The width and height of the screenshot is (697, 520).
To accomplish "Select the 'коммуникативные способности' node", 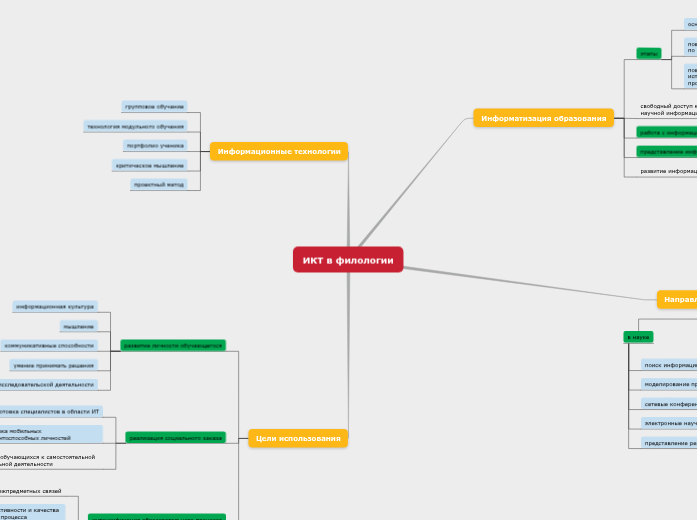I will [x=49, y=345].
